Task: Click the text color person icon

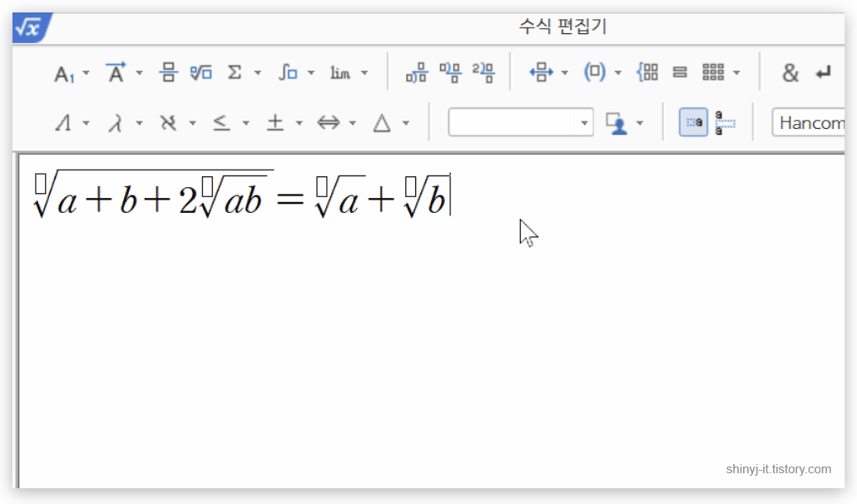Action: [x=617, y=123]
